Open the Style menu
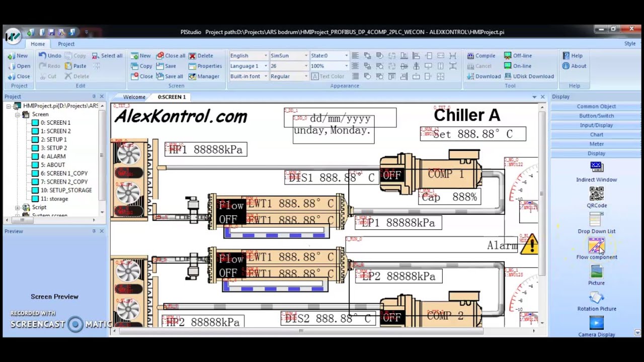Image resolution: width=644 pixels, height=362 pixels. (x=630, y=44)
